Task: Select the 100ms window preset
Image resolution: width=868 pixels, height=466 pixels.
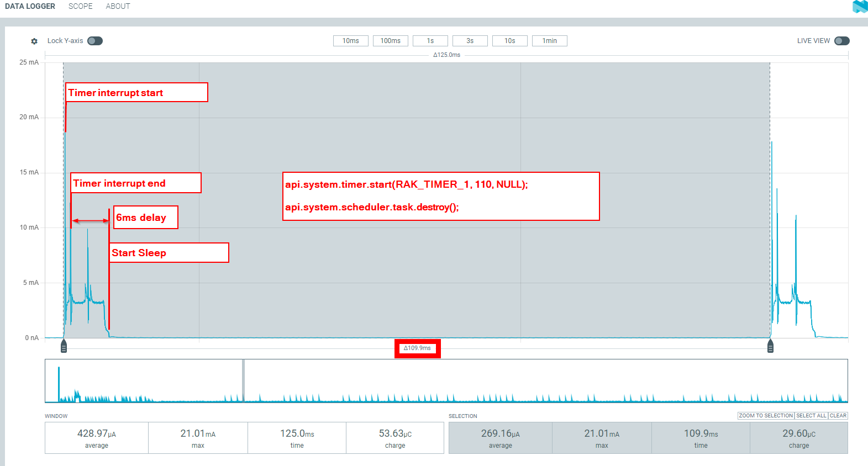Action: (x=390, y=41)
